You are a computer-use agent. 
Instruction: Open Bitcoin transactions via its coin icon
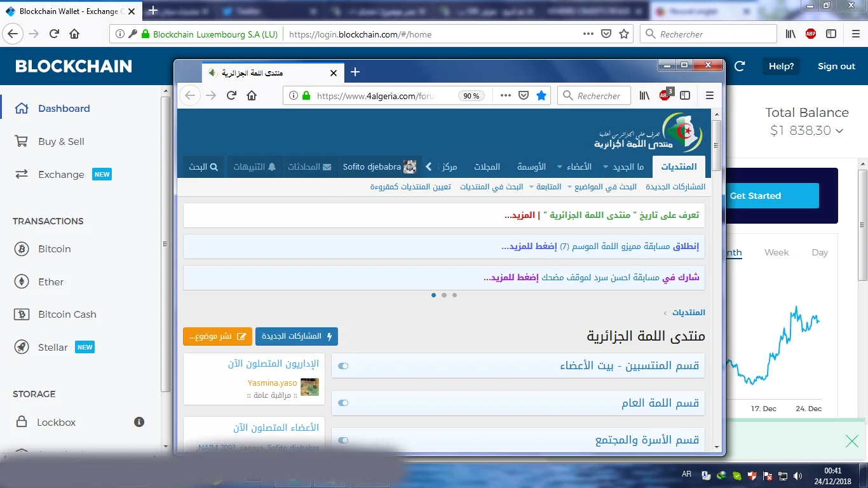coord(22,249)
